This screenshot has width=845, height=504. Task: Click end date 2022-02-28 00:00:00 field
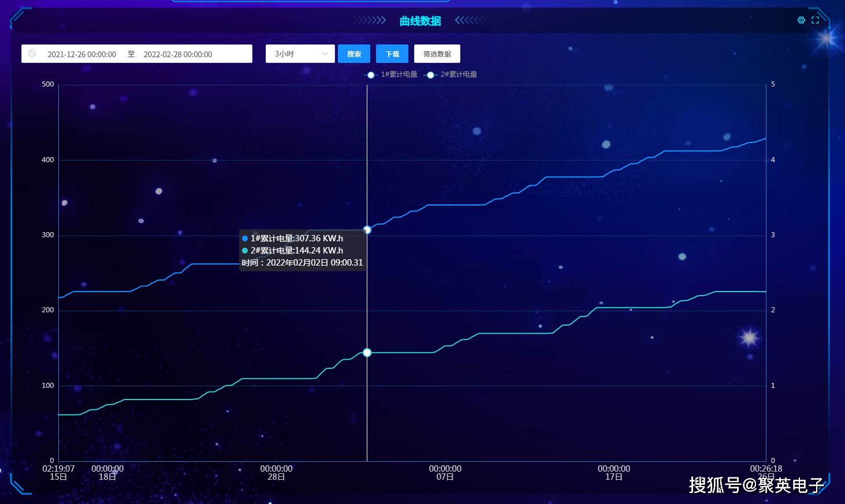click(178, 54)
